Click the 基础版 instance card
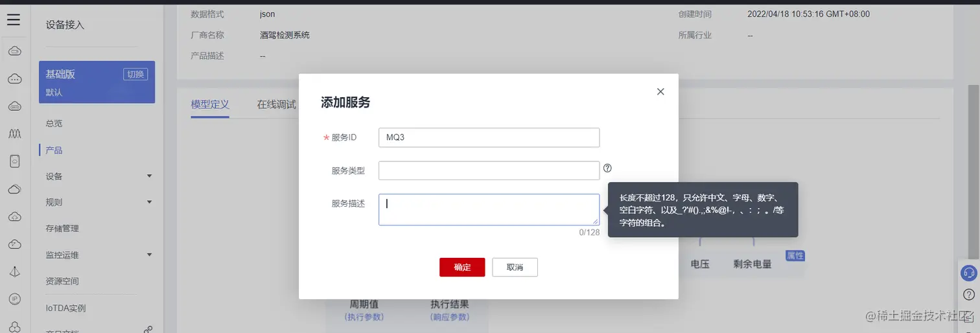 pyautogui.click(x=97, y=82)
